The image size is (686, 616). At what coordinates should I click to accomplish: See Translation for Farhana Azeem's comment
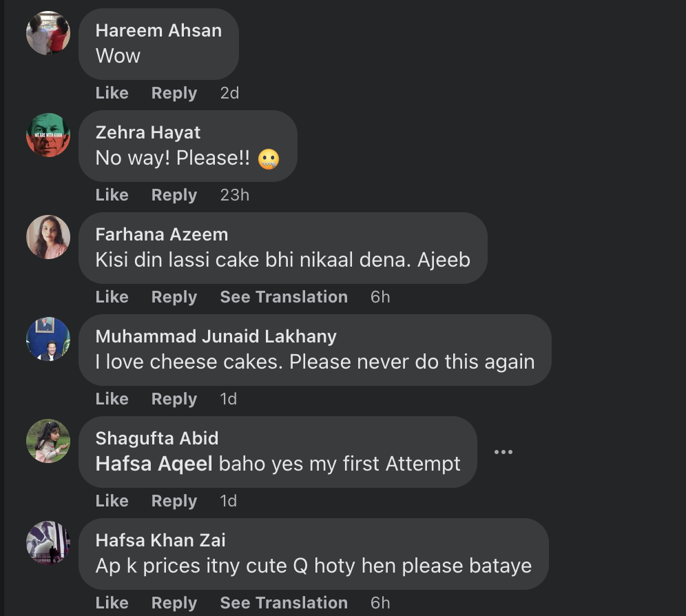click(284, 297)
